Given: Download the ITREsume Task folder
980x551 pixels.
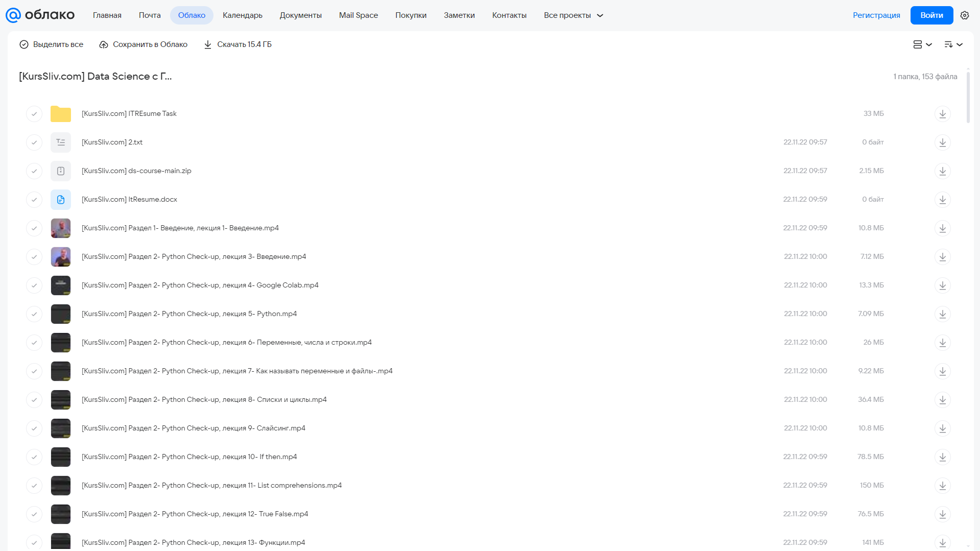Looking at the screenshot, I should click(x=943, y=114).
